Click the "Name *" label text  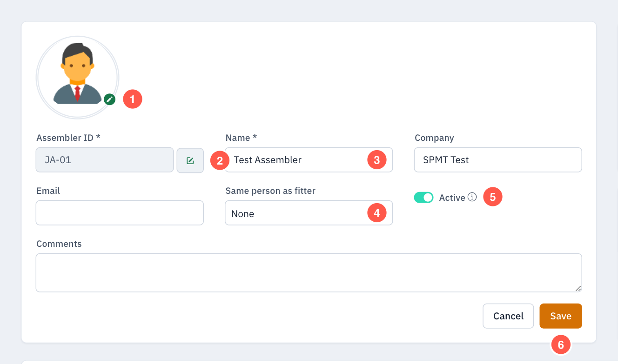(x=242, y=138)
